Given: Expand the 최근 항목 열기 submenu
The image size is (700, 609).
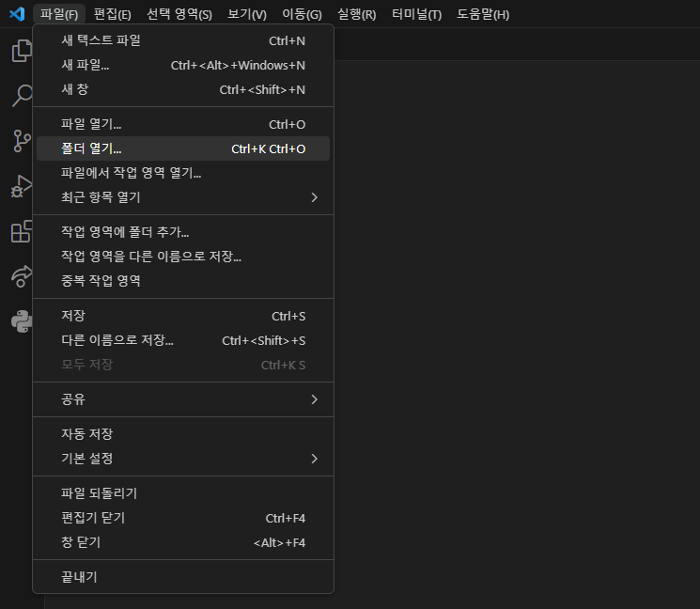Looking at the screenshot, I should tap(183, 197).
